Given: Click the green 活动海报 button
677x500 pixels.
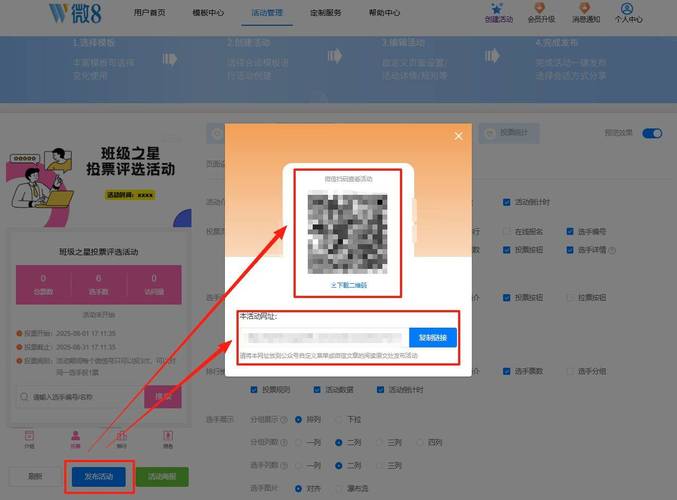Looking at the screenshot, I should pos(162,477).
